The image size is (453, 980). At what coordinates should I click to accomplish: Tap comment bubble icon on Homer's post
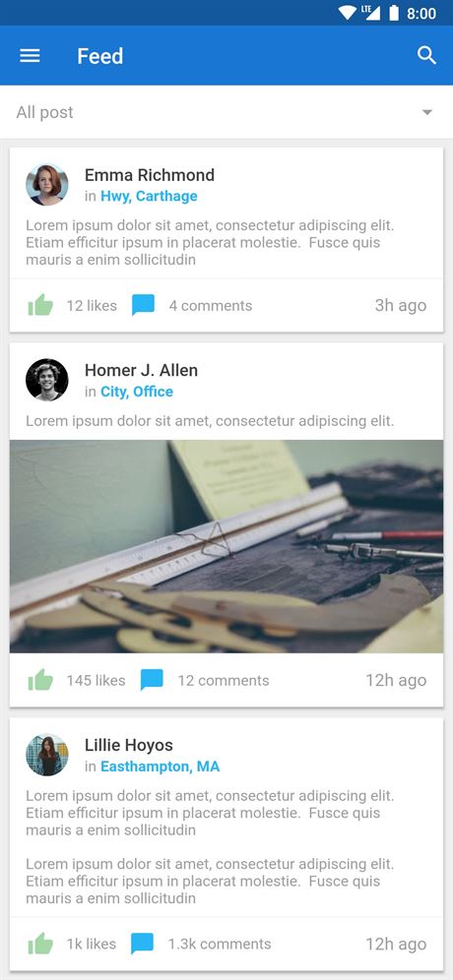pos(152,680)
